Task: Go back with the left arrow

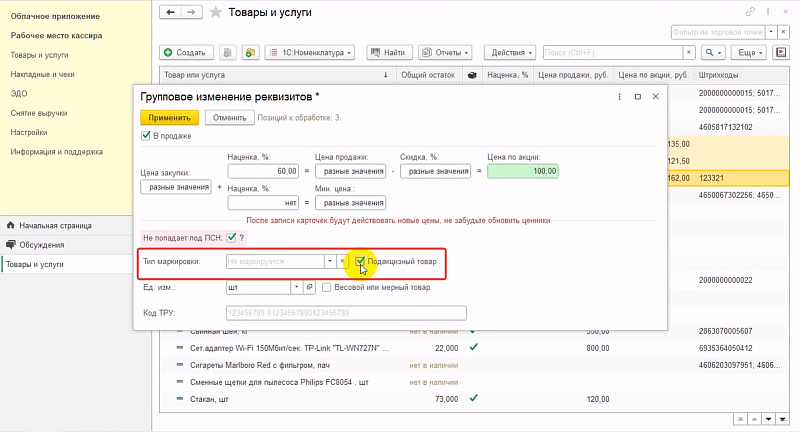Action: point(170,12)
